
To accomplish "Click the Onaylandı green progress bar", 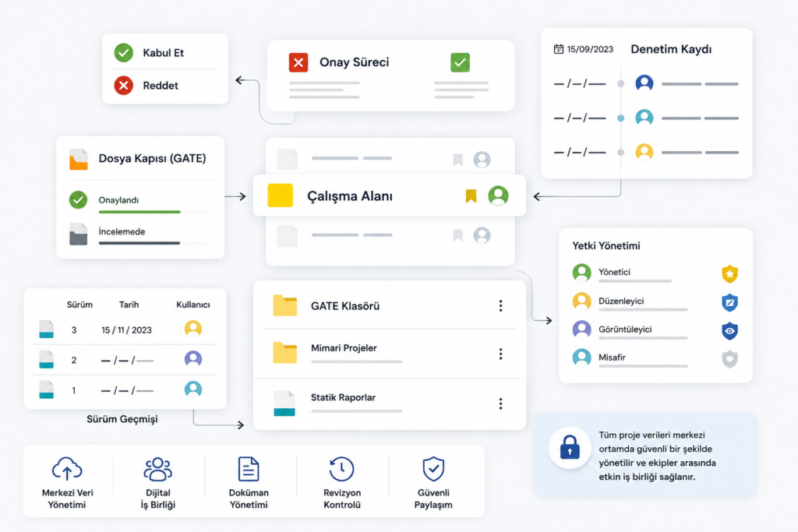I will 139,212.
